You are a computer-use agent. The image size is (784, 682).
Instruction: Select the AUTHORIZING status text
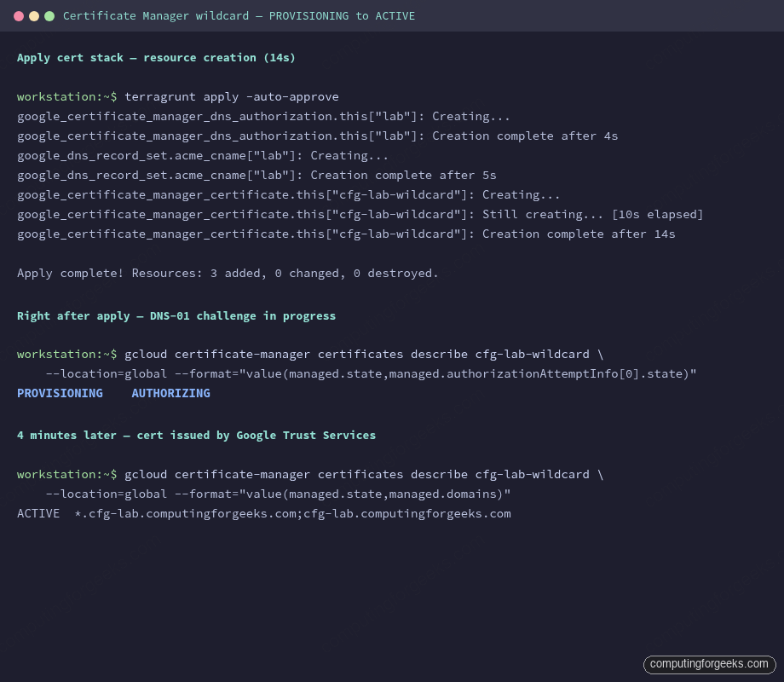pos(170,393)
